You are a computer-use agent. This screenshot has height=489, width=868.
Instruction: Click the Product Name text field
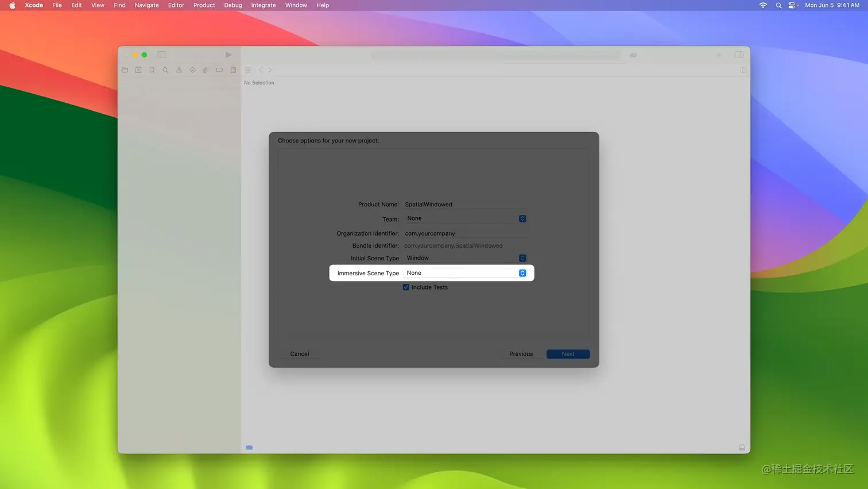click(465, 205)
